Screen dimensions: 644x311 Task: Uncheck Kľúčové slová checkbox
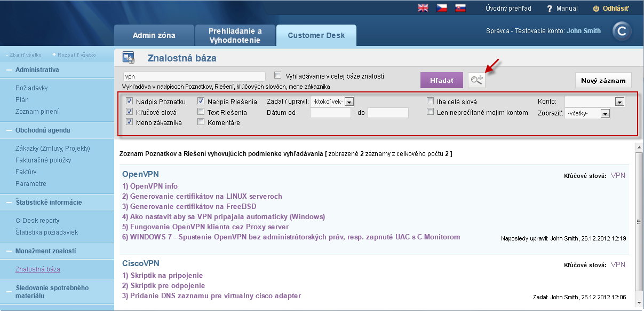point(129,112)
